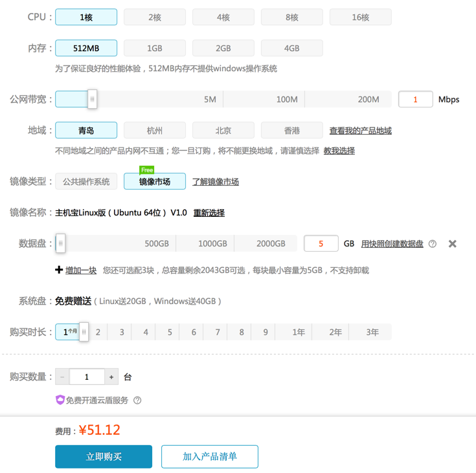Select 1GB memory
Image resolution: width=476 pixels, height=473 pixels.
155,48
